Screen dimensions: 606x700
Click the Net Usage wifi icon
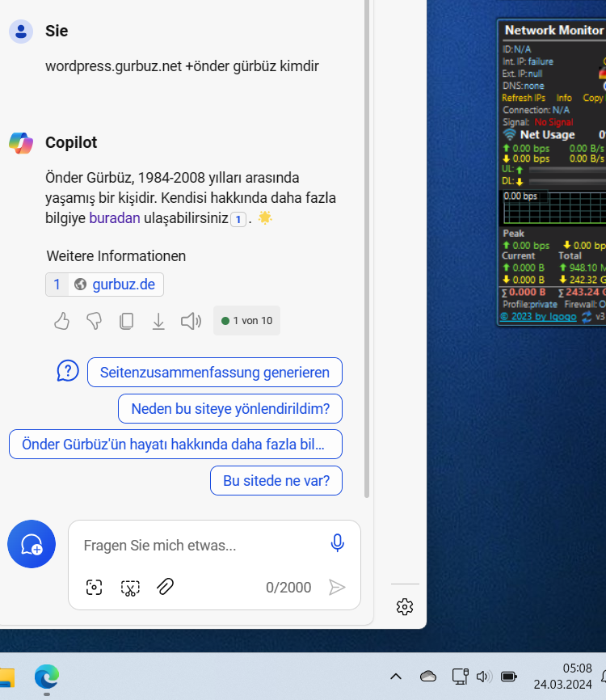[510, 134]
